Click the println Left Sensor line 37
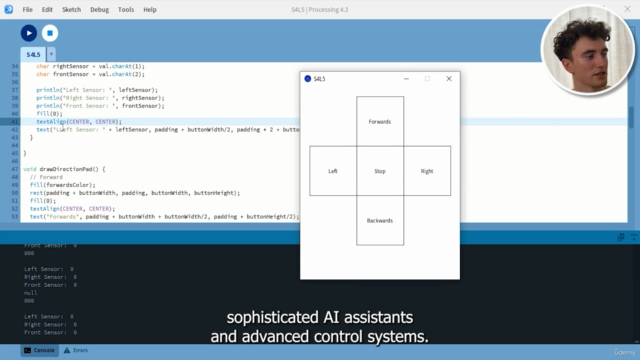This screenshot has height=360, width=640. click(97, 90)
